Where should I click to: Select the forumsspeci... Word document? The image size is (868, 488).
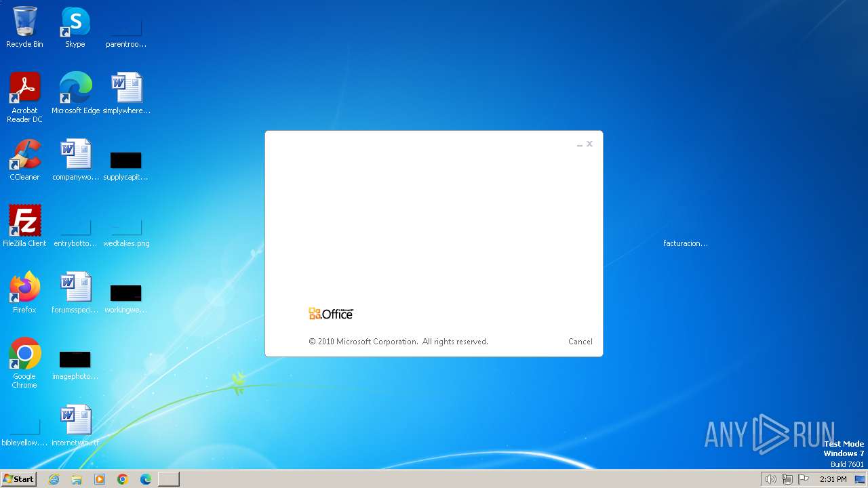tap(75, 293)
